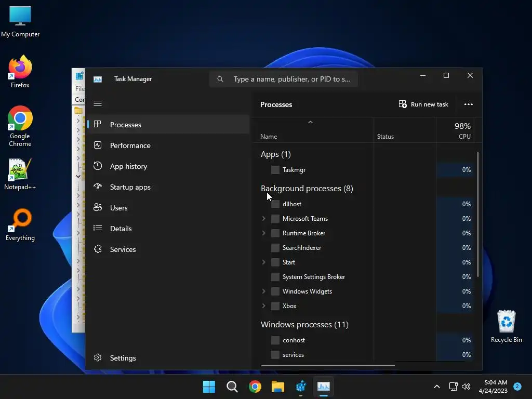
Task: Select the services process row
Action: [x=366, y=354]
